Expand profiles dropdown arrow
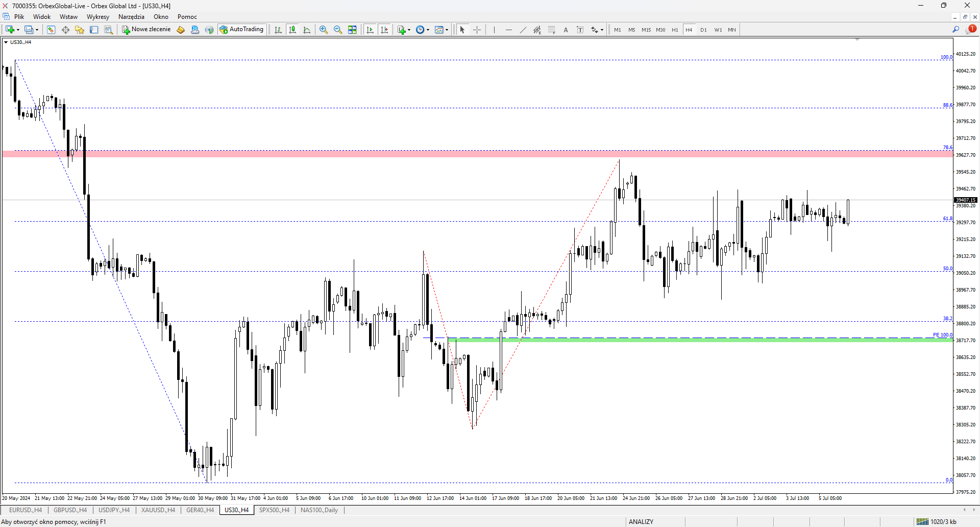Viewport: 980px width, 527px height. [x=37, y=30]
